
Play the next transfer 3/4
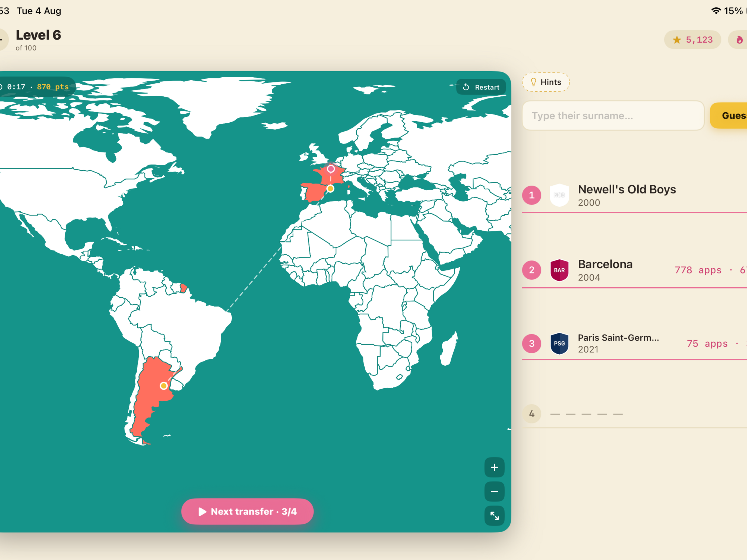coord(247,511)
